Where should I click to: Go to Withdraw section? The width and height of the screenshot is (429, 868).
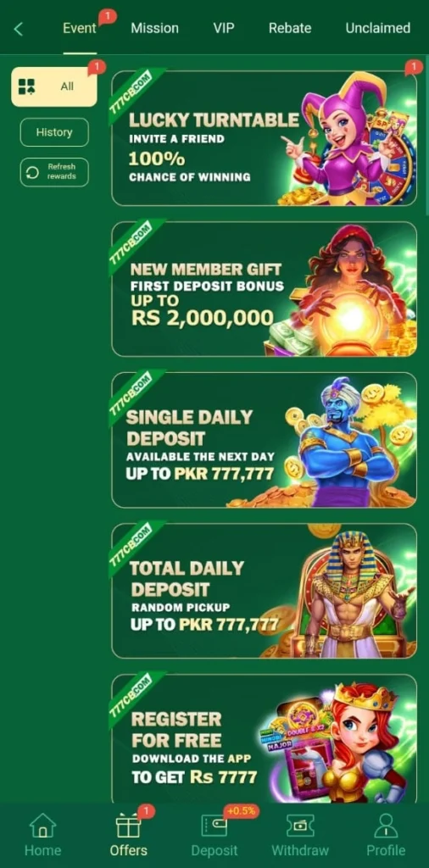coord(300,835)
